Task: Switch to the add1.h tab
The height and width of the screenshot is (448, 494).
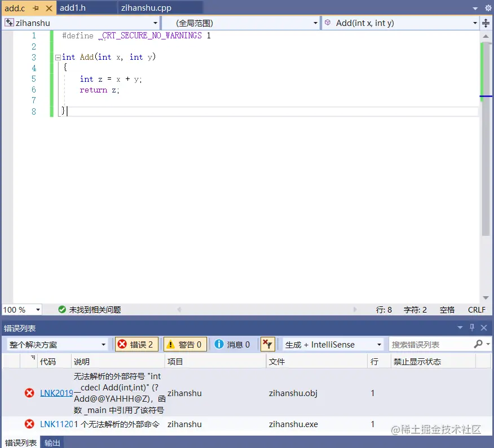Action: 73,8
